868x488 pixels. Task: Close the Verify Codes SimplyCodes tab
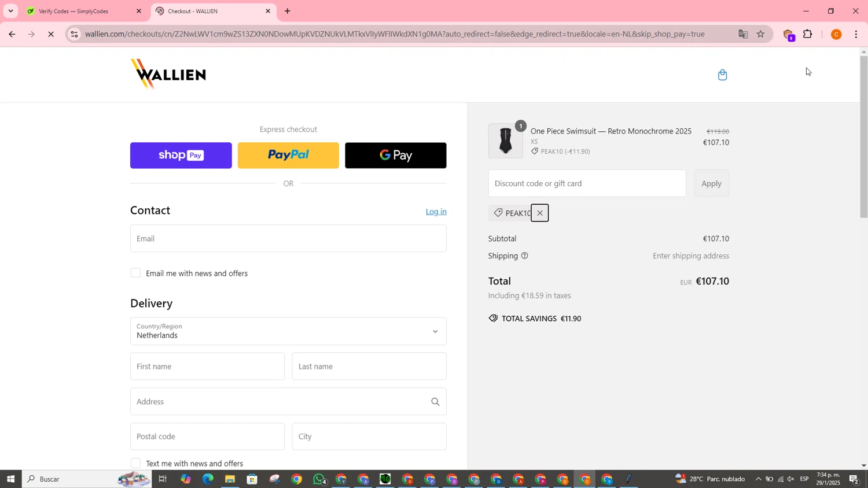(x=139, y=11)
